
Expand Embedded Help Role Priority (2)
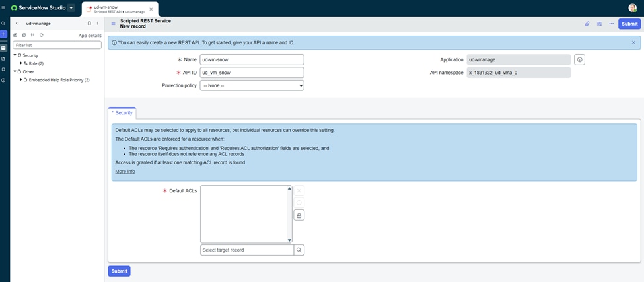(x=21, y=80)
